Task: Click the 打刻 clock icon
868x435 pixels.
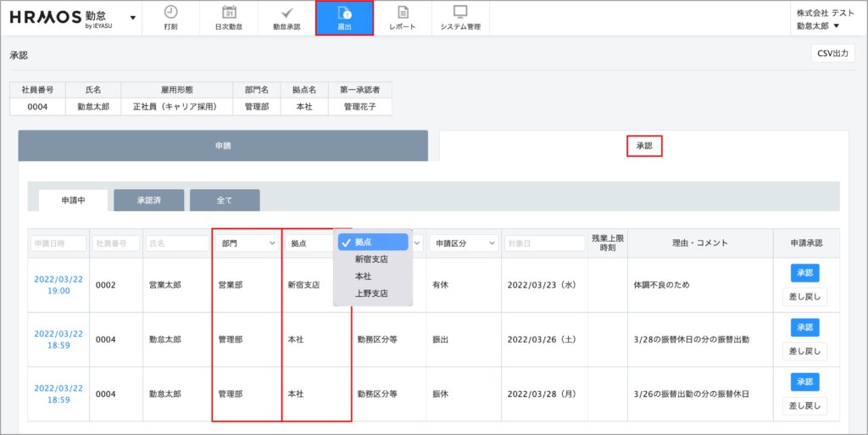Action: pos(170,13)
